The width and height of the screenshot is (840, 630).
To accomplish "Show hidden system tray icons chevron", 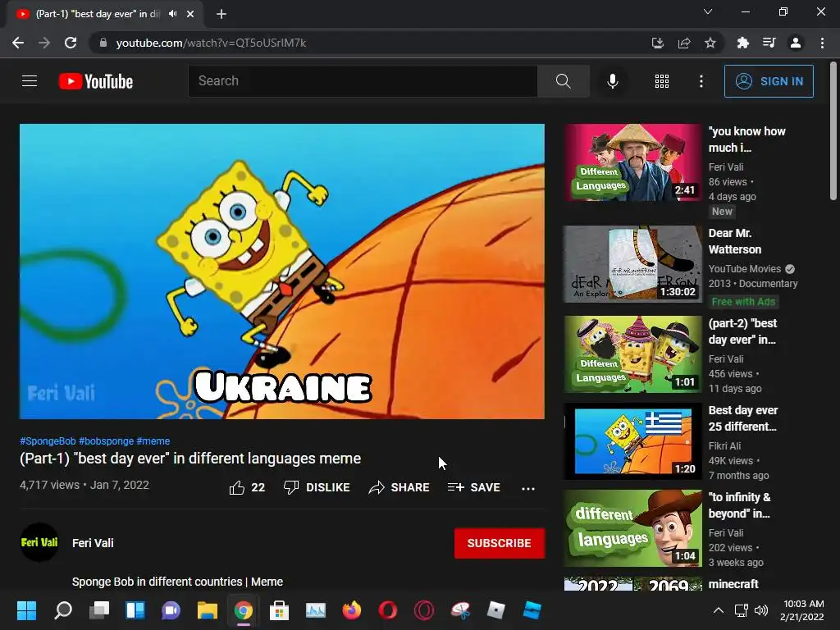I will pyautogui.click(x=719, y=610).
